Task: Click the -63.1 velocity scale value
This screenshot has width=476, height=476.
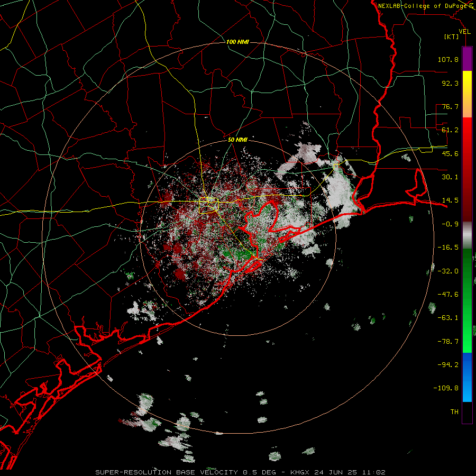Action: point(448,318)
